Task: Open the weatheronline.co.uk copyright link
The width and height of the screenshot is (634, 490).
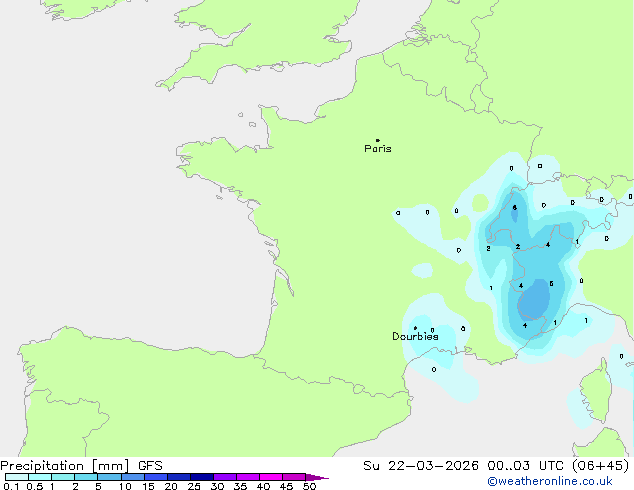Action: 550,481
